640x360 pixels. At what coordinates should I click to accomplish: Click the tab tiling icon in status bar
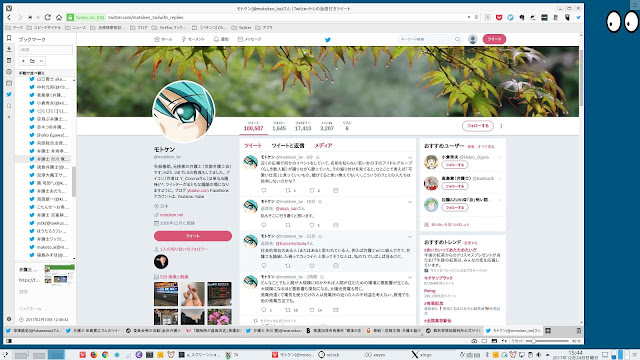pos(484,341)
